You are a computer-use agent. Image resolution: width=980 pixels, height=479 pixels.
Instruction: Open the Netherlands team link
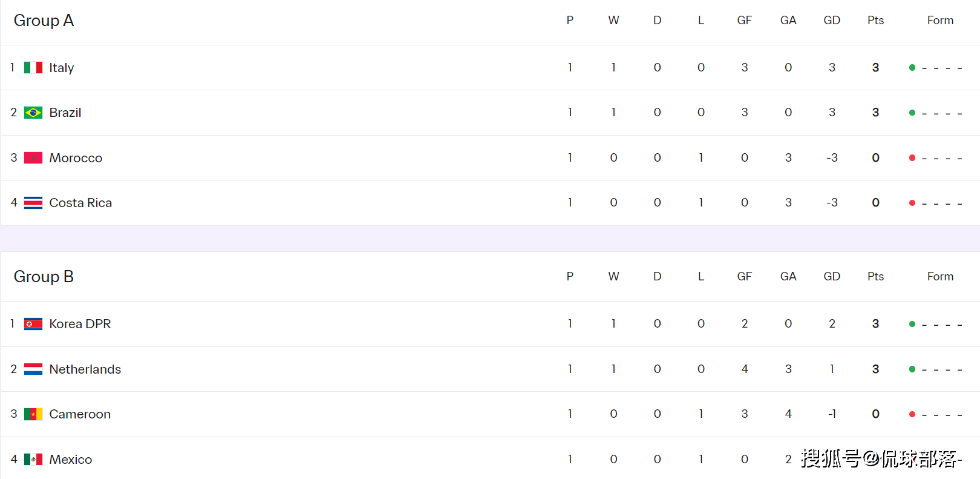pos(85,369)
